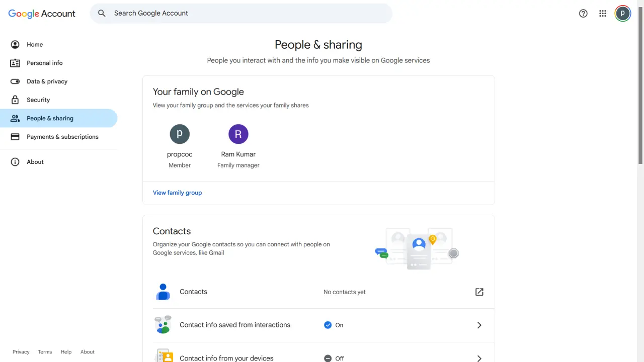Open the Google apps grid
Image resolution: width=644 pixels, height=362 pixels.
click(603, 14)
